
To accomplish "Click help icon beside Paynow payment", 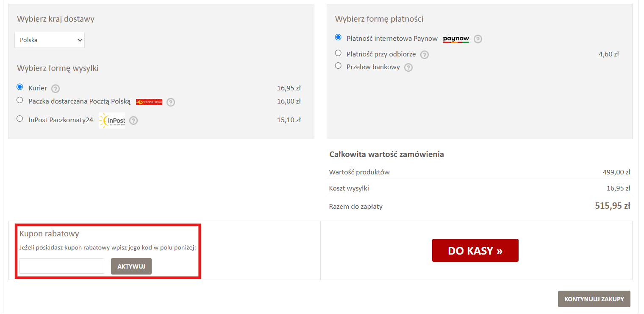I will 478,39.
